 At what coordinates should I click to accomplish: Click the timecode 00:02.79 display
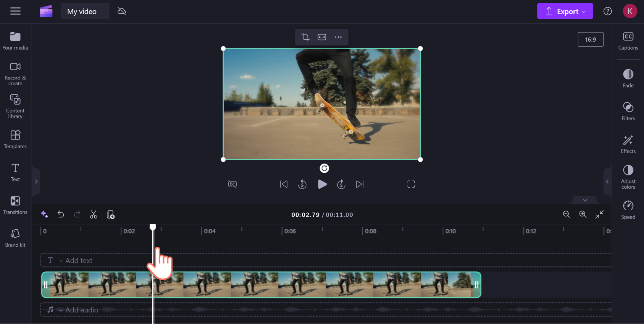click(x=305, y=215)
